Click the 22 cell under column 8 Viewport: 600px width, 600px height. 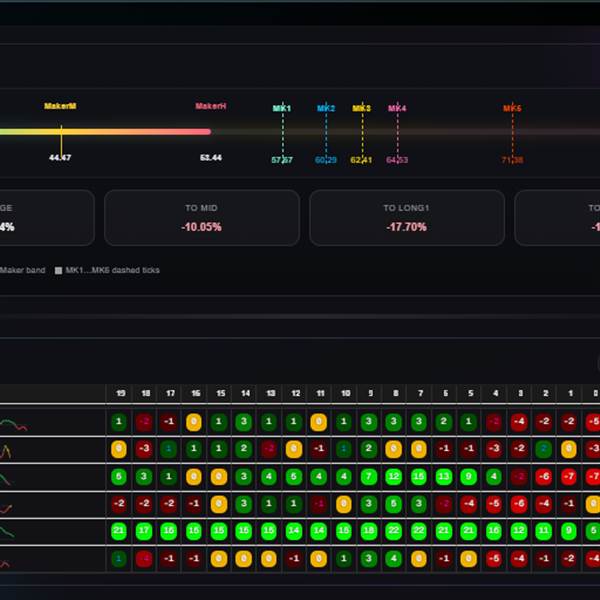click(394, 531)
